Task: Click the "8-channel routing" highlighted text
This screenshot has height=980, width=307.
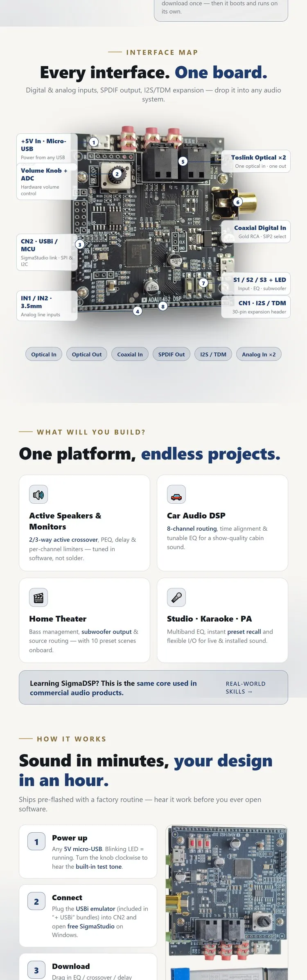Action: point(192,529)
